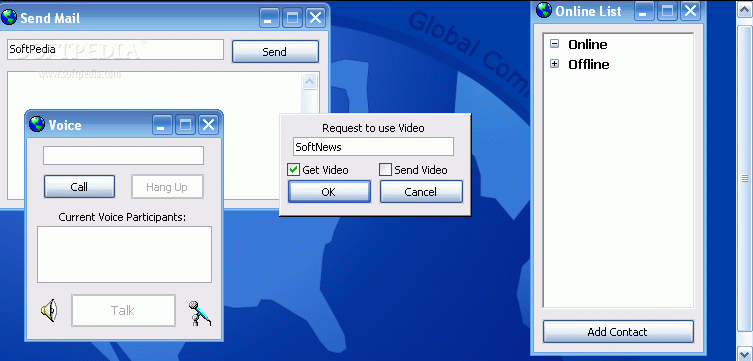
Task: Click the Send button in Send Mail
Action: pos(275,51)
